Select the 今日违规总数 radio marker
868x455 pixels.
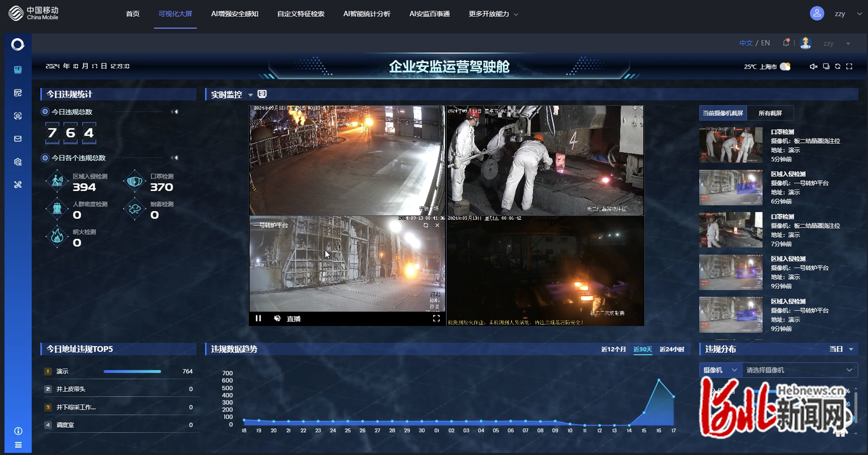pos(45,111)
